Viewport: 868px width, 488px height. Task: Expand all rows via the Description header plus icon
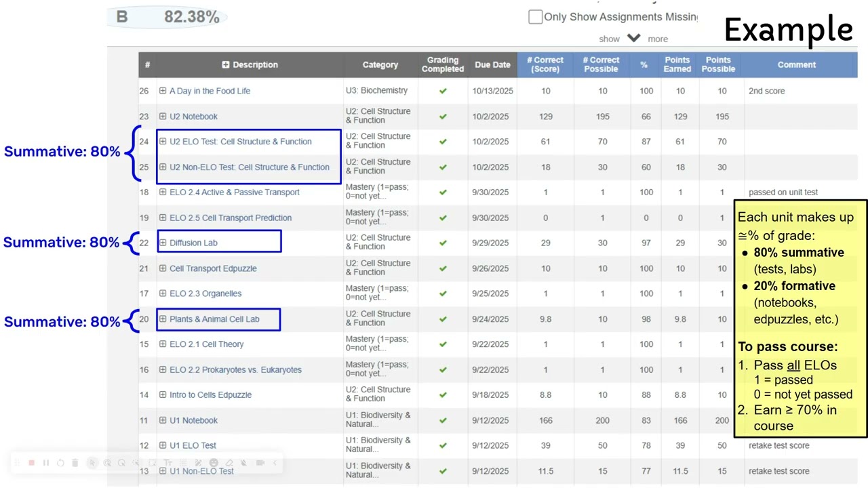coord(226,65)
